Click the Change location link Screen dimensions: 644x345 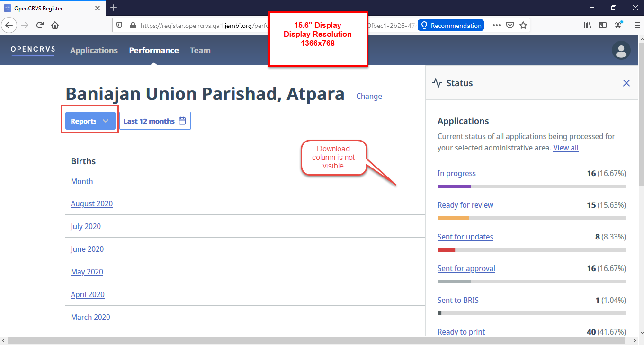[x=369, y=96]
